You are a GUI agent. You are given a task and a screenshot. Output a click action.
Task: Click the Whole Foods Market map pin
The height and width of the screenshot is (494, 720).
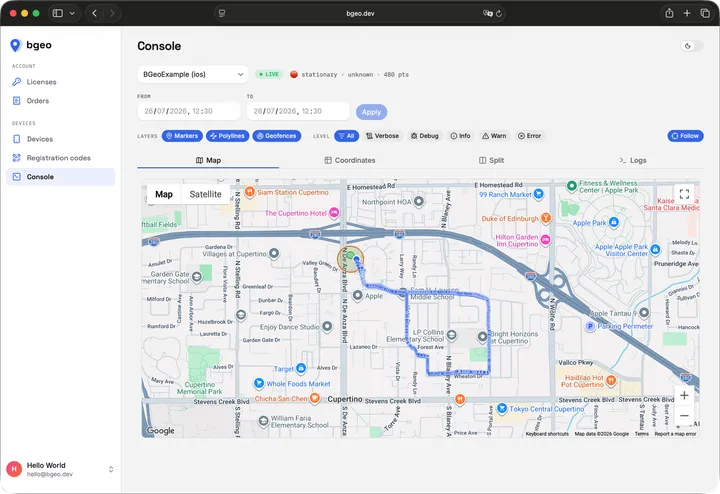coord(259,383)
